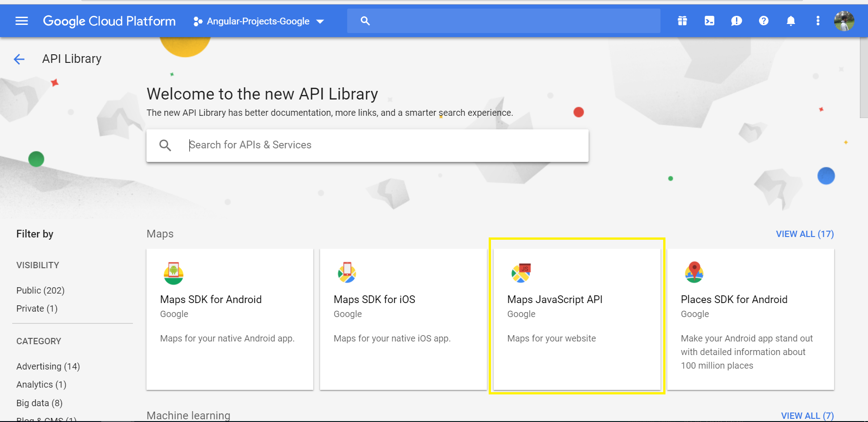Go back using the API Library arrow

pos(19,59)
